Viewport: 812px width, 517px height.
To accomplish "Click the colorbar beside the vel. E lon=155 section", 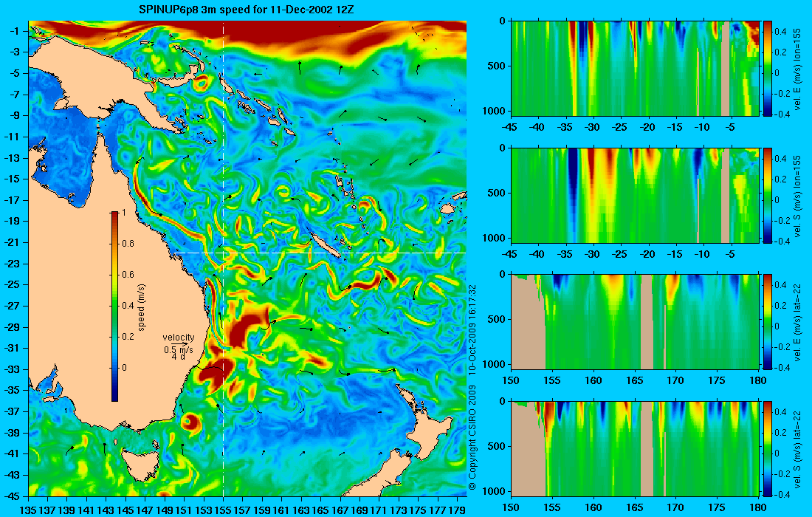I will (768, 69).
